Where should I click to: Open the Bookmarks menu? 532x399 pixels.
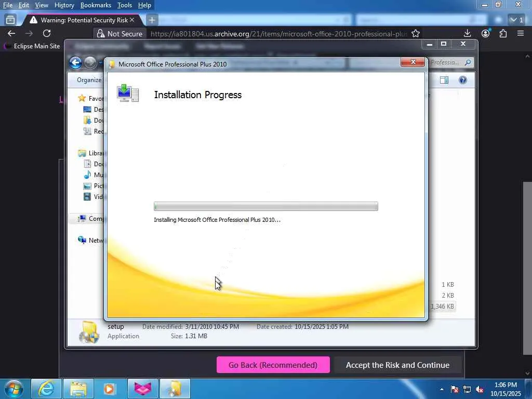click(x=96, y=5)
